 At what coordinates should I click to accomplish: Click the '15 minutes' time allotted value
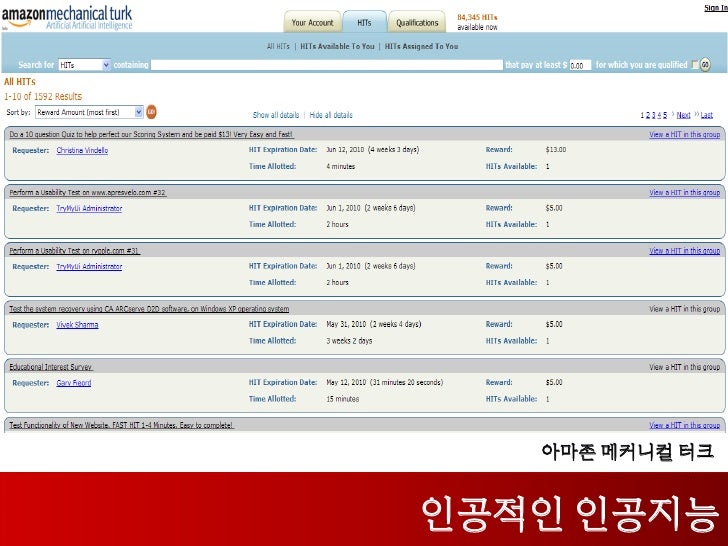click(342, 399)
